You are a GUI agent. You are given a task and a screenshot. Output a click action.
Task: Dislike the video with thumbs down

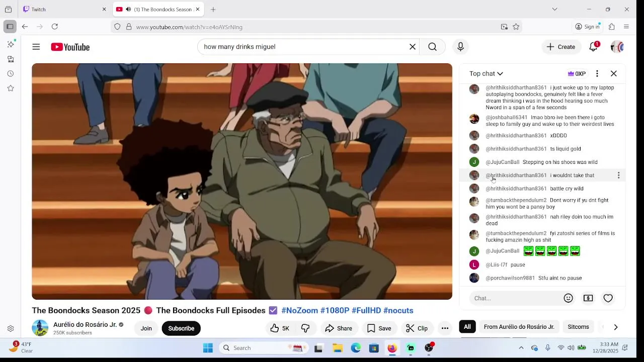click(x=305, y=328)
